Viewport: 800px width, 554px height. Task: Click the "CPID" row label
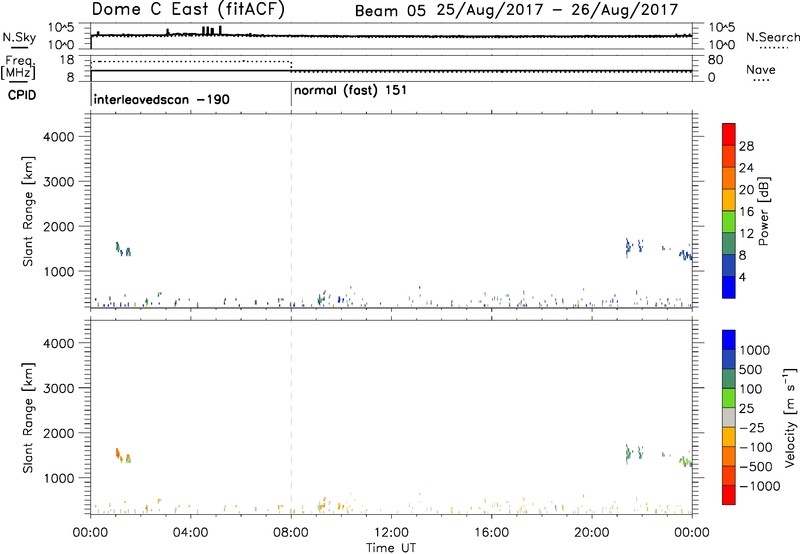22,95
